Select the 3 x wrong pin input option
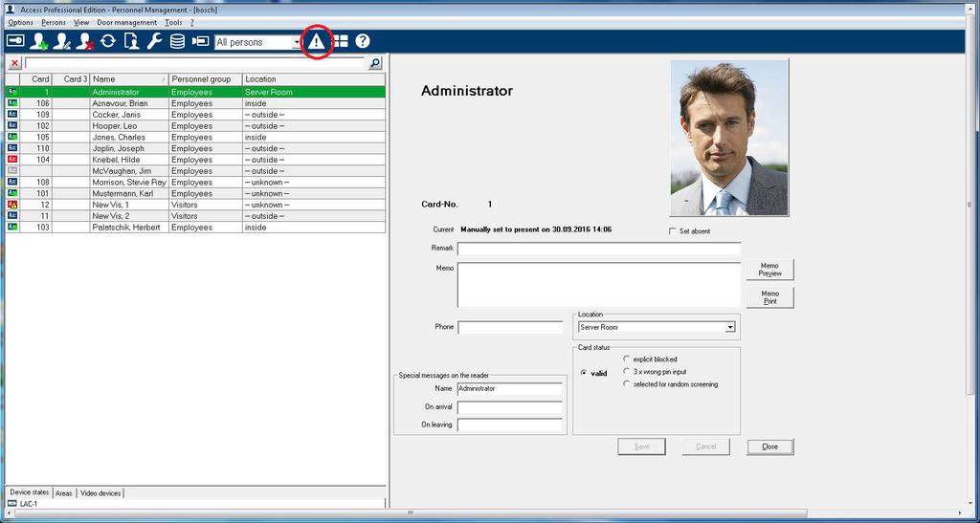The width and height of the screenshot is (980, 523). point(626,371)
